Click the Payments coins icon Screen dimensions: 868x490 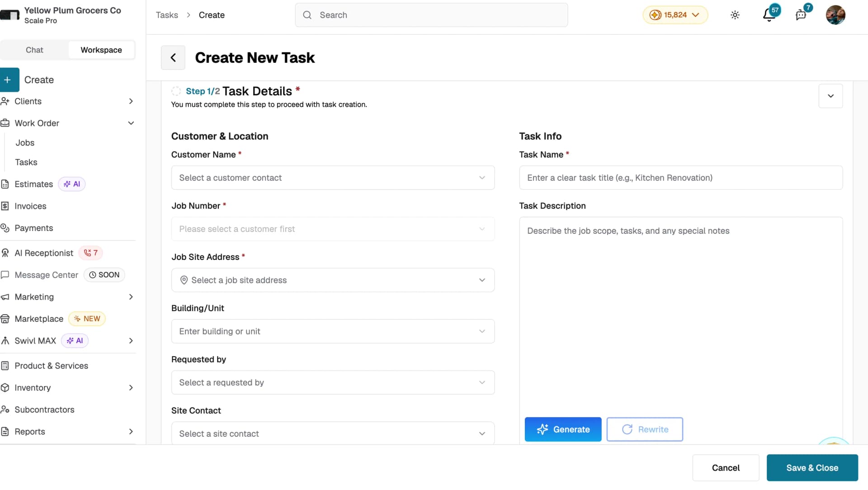pos(5,228)
